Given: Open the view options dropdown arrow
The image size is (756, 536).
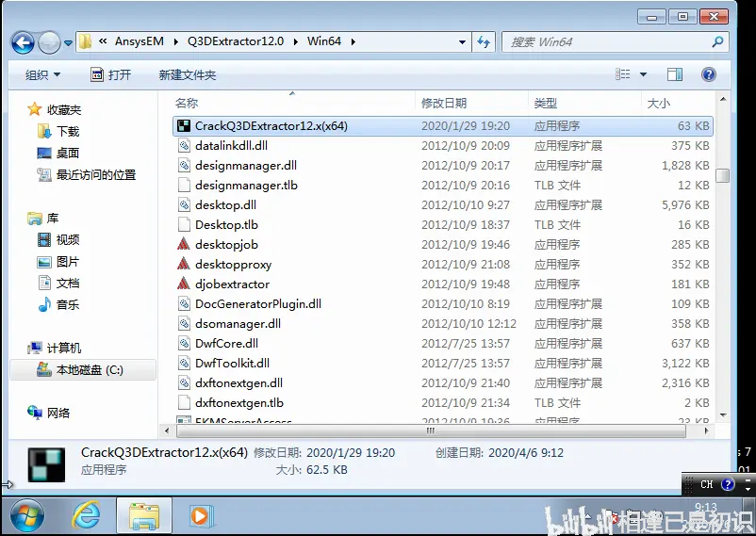Looking at the screenshot, I should coord(643,74).
